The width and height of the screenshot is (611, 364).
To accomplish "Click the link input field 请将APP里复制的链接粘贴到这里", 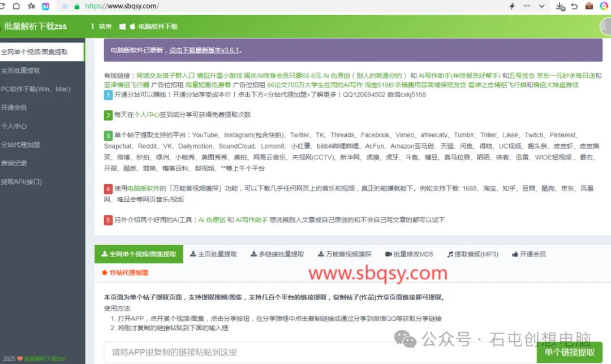I will click(x=320, y=352).
